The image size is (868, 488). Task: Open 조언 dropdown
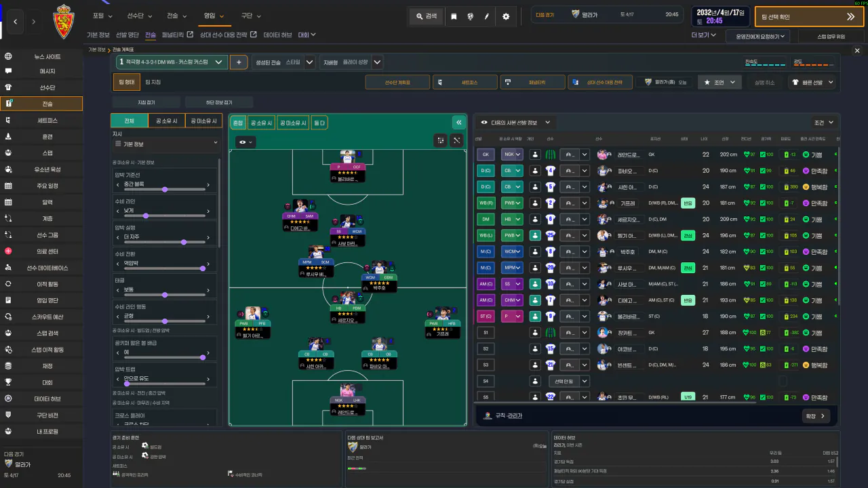click(x=721, y=82)
